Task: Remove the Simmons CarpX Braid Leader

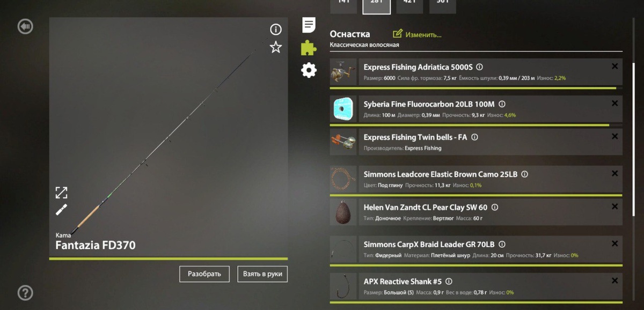Action: [x=614, y=243]
